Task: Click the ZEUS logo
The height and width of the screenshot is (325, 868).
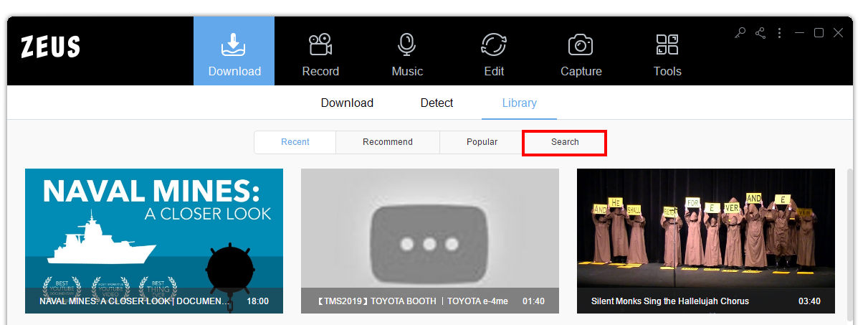Action: [x=51, y=48]
